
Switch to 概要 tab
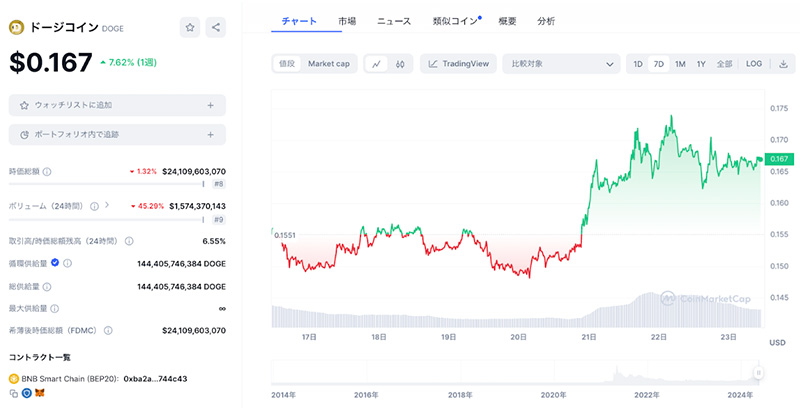tap(507, 21)
